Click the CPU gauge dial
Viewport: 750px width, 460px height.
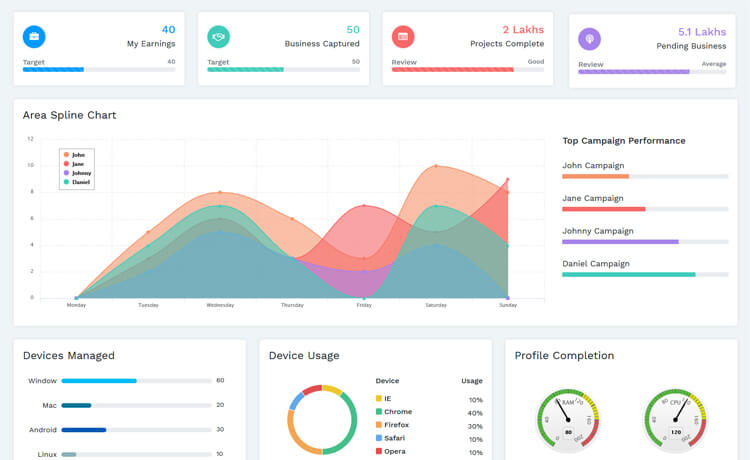(675, 421)
